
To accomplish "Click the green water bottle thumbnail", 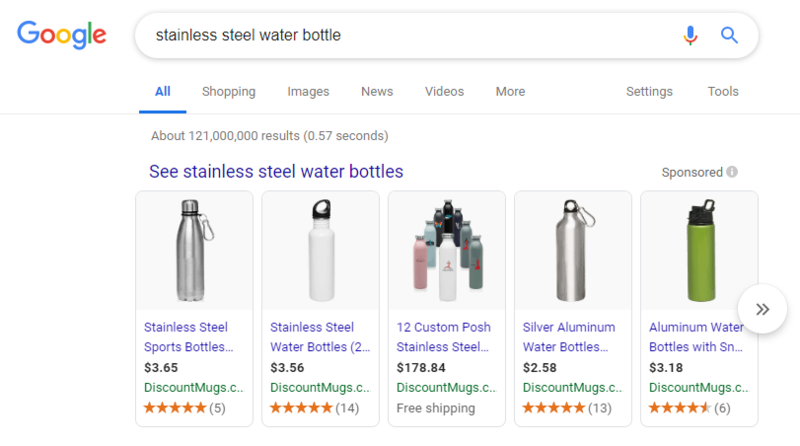I will point(699,249).
